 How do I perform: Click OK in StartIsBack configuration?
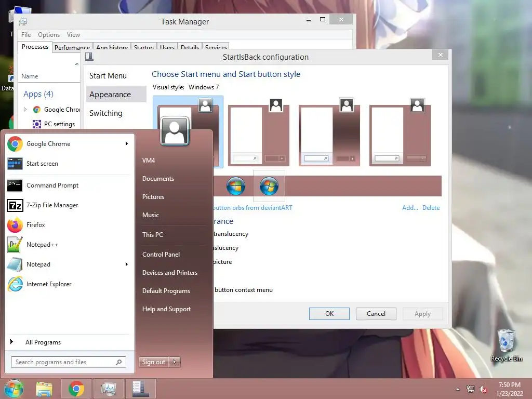[x=329, y=314]
